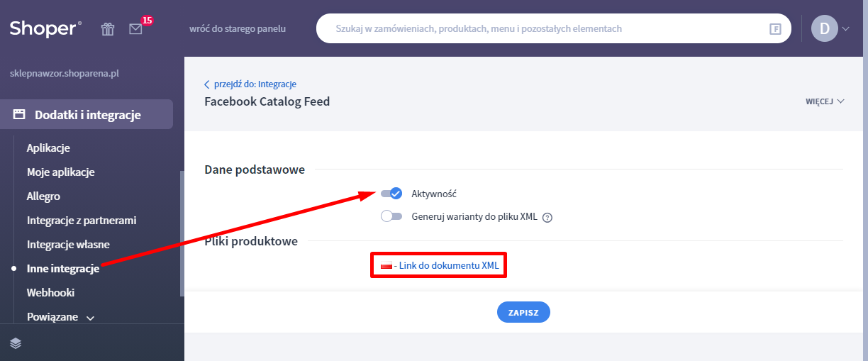The image size is (868, 361).
Task: Click into the search input field
Action: pos(539,29)
